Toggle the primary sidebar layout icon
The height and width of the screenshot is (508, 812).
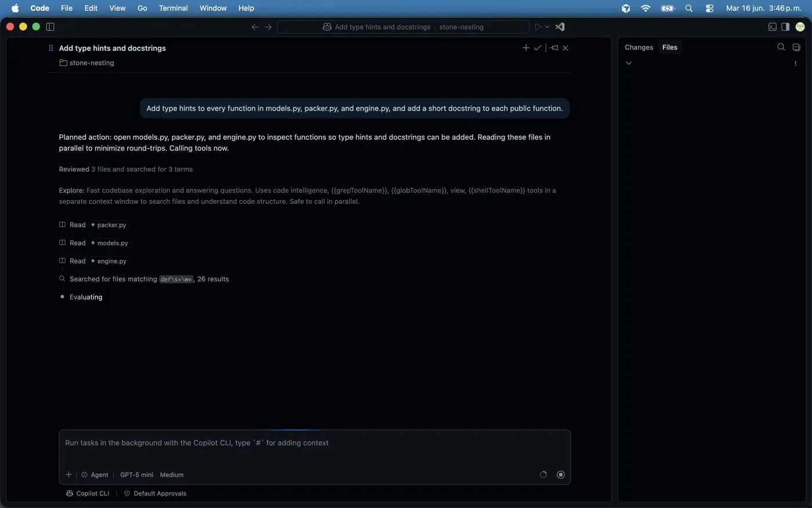click(50, 27)
